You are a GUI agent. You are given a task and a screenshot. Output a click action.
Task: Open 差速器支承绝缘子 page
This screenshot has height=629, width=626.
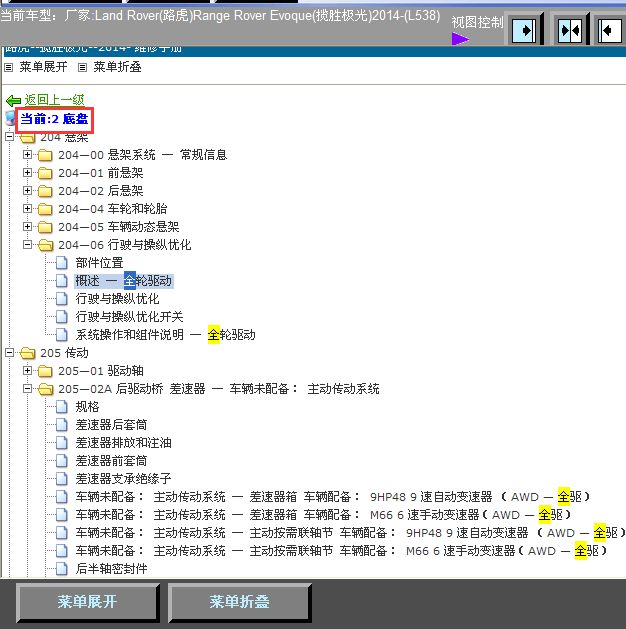coord(124,479)
